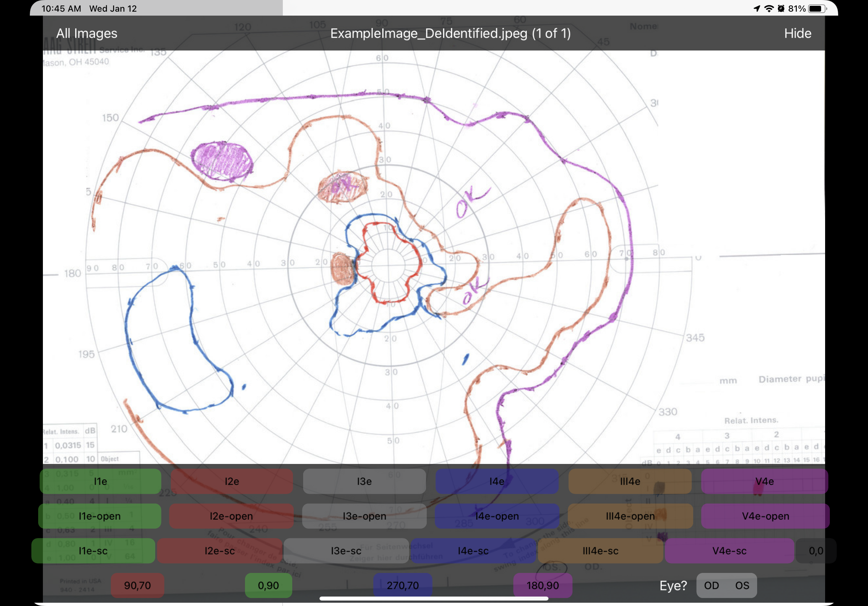The width and height of the screenshot is (868, 606).
Task: Select the III4e-sc scotoma button
Action: (x=600, y=551)
